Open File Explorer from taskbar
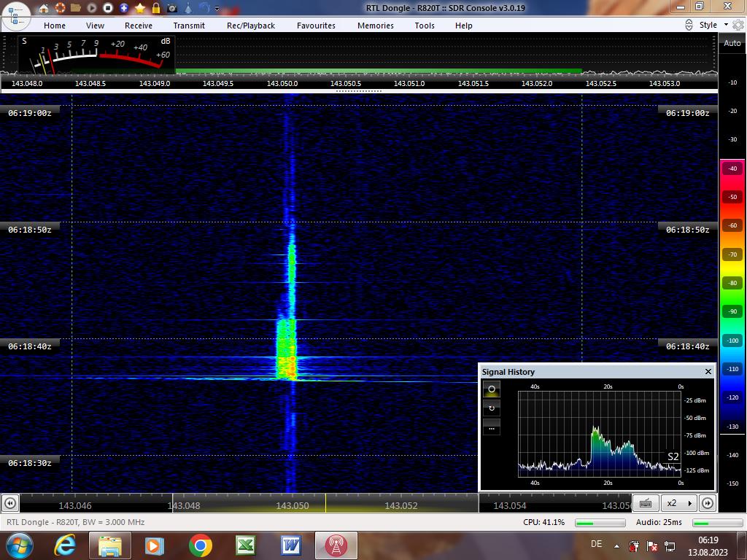Image resolution: width=747 pixels, height=560 pixels. pyautogui.click(x=109, y=545)
